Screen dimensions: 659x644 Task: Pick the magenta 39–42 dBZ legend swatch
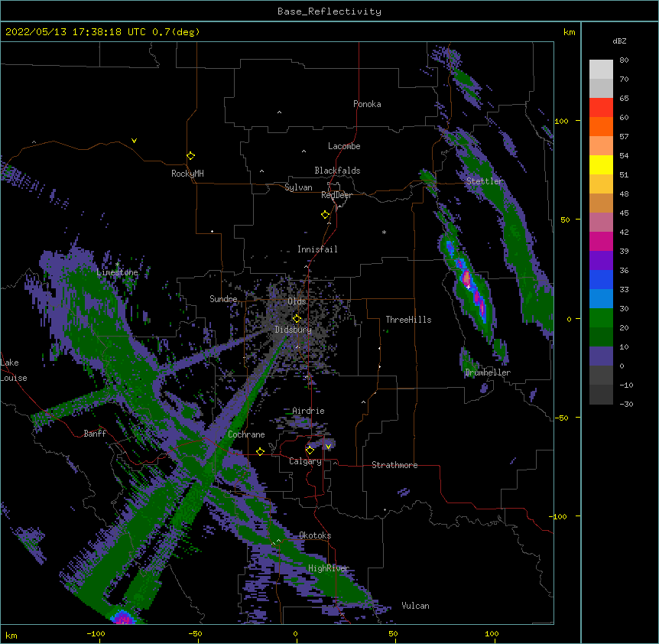pos(601,241)
